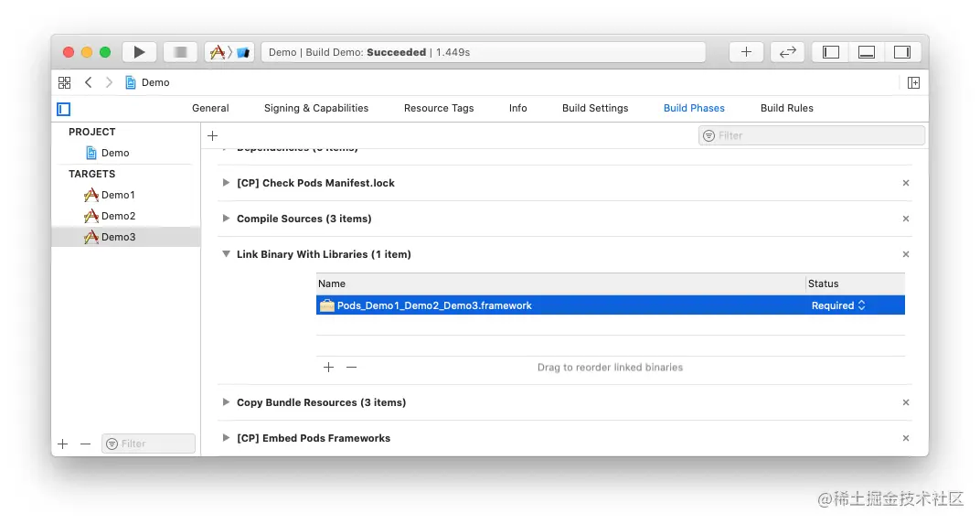980x524 pixels.
Task: Collapse the Link Binary With Libraries phase
Action: 226,254
